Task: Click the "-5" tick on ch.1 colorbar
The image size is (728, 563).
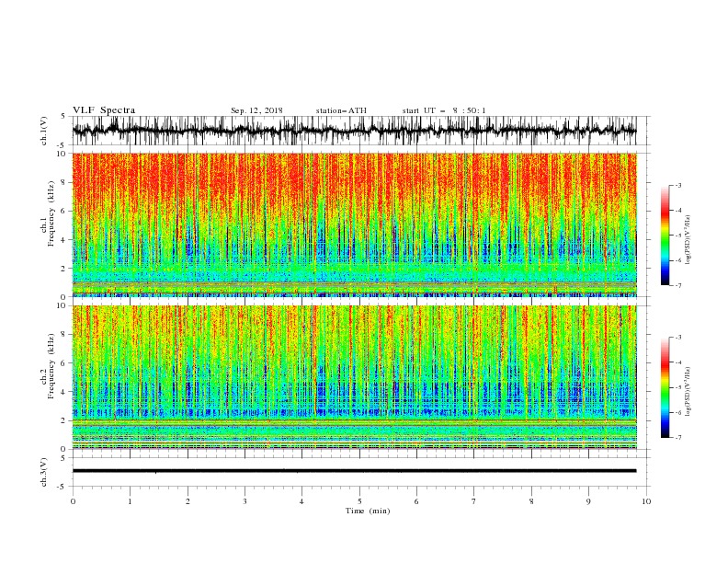Action: click(678, 236)
